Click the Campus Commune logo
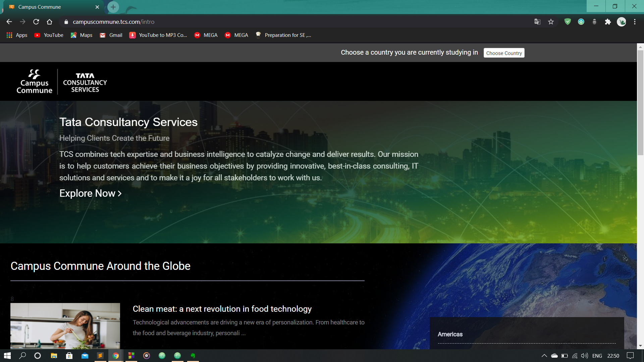The width and height of the screenshot is (644, 362). click(x=35, y=82)
